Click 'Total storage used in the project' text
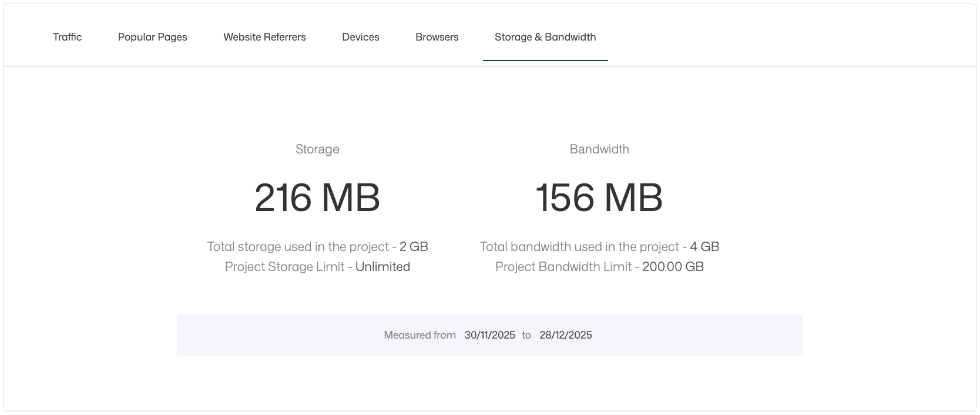 pos(298,247)
